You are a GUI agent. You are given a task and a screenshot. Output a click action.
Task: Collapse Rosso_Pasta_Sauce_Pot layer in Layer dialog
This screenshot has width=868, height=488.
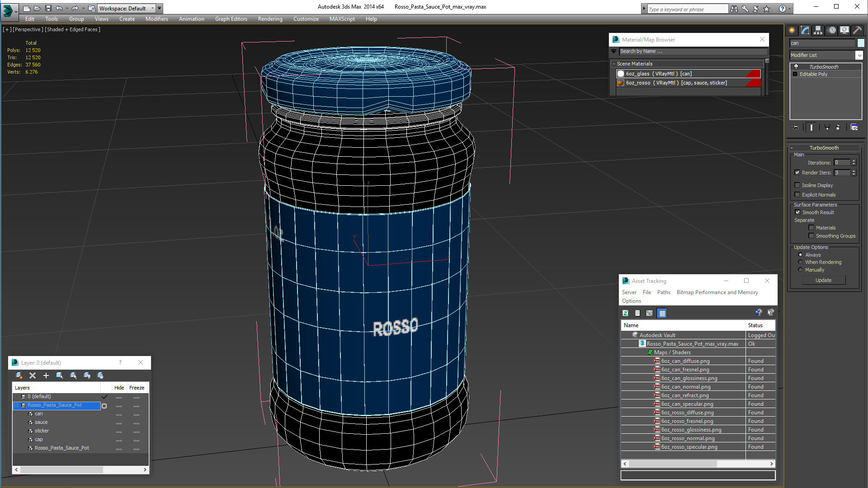coord(16,405)
